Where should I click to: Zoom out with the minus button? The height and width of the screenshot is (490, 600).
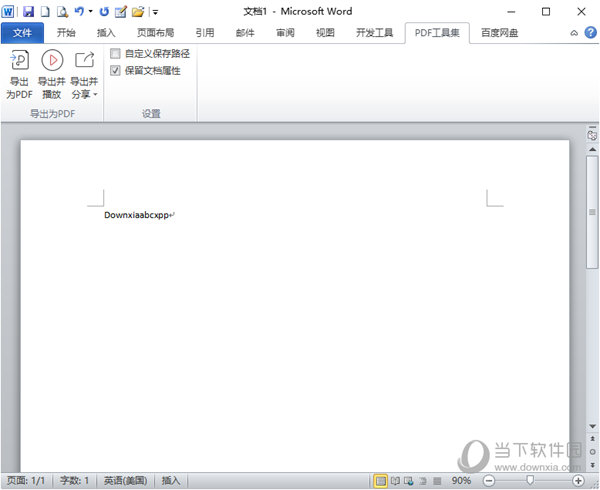click(x=488, y=481)
